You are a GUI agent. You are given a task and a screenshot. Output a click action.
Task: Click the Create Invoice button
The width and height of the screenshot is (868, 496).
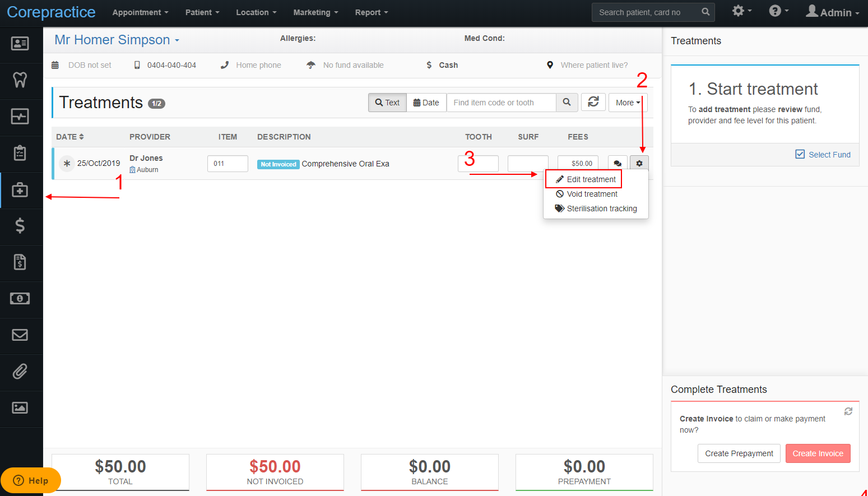click(x=818, y=453)
